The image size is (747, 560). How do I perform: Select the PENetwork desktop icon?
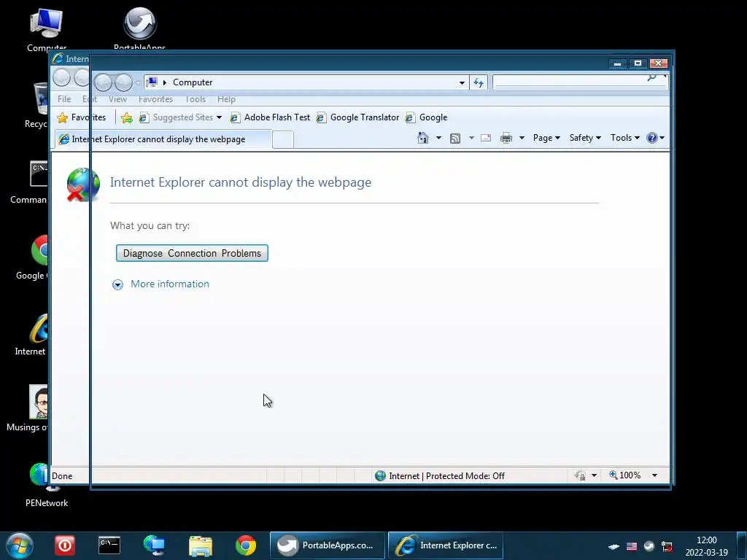(46, 484)
